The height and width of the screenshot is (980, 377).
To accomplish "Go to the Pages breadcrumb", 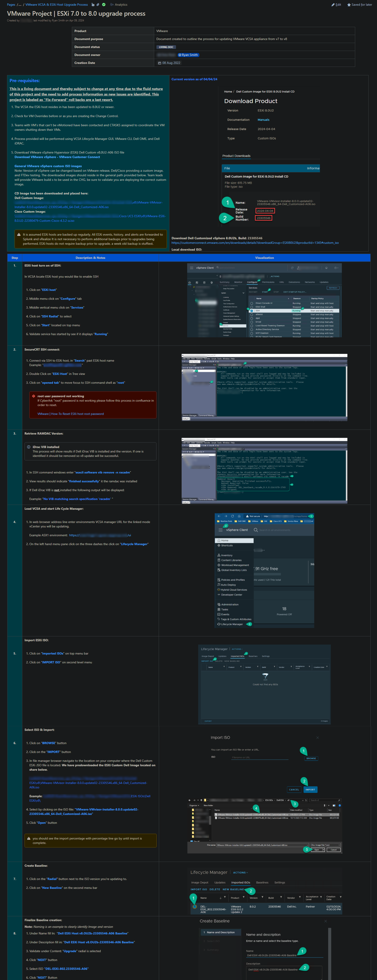I will click(x=11, y=5).
